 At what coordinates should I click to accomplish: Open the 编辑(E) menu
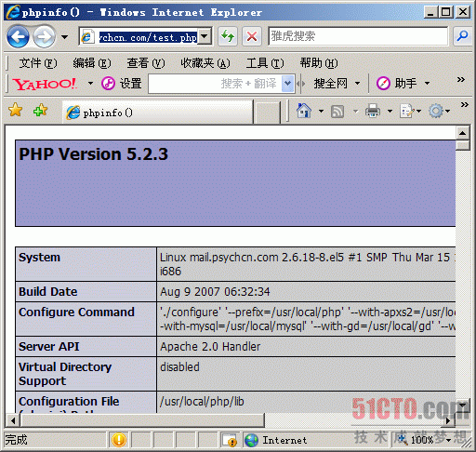pos(92,63)
